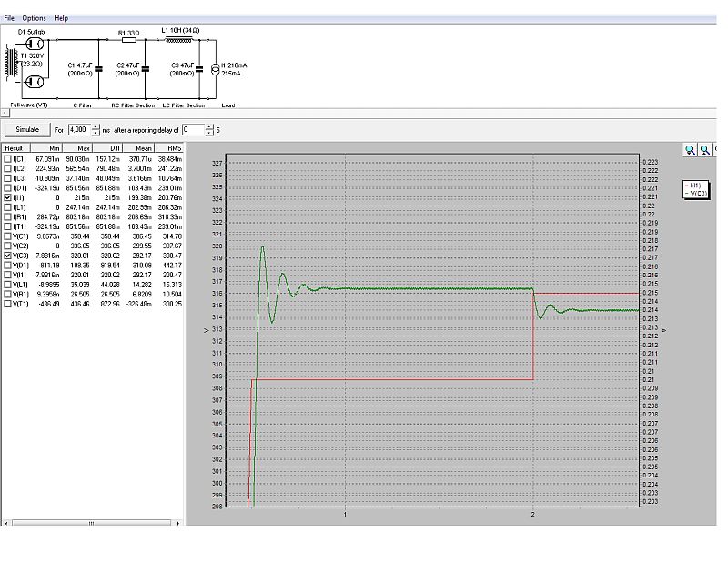Screen dimensions: 728x582
Task: Uncheck the V(C3) result checkbox
Action: click(7, 256)
